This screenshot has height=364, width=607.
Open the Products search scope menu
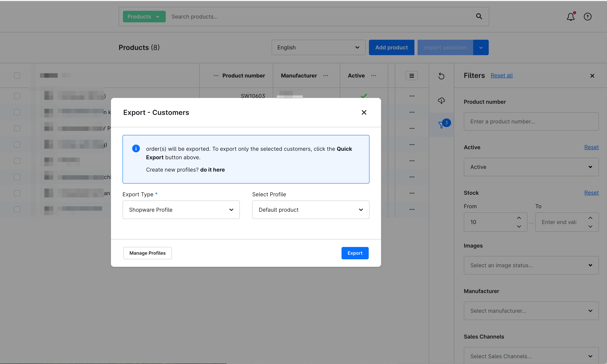tap(144, 16)
